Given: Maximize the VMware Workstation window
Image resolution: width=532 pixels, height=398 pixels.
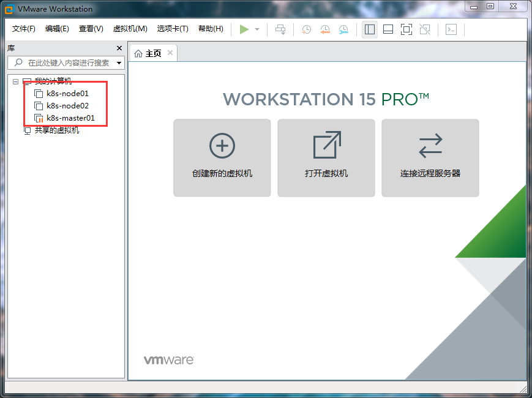Looking at the screenshot, I should pos(490,7).
